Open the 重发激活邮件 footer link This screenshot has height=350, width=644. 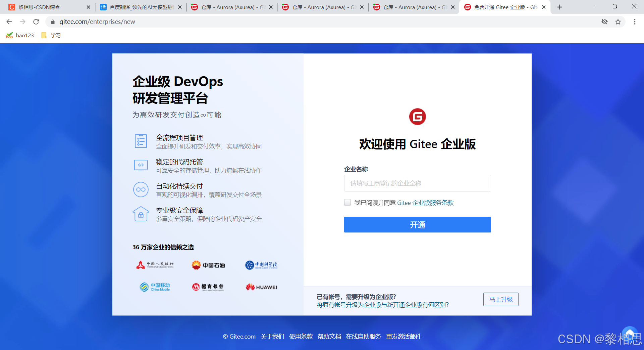point(404,336)
